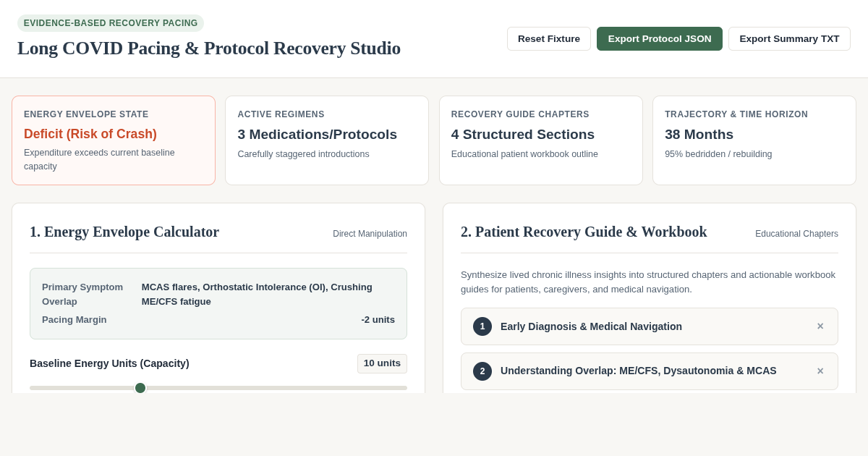This screenshot has width=868, height=456.
Task: Open the Recovery Guide Chapters card
Action: tap(541, 140)
